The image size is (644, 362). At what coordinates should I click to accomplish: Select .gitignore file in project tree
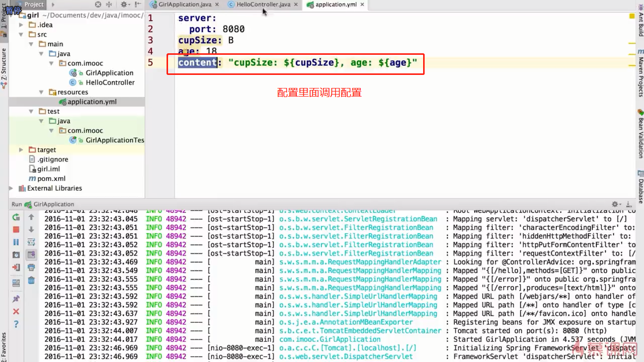point(52,159)
